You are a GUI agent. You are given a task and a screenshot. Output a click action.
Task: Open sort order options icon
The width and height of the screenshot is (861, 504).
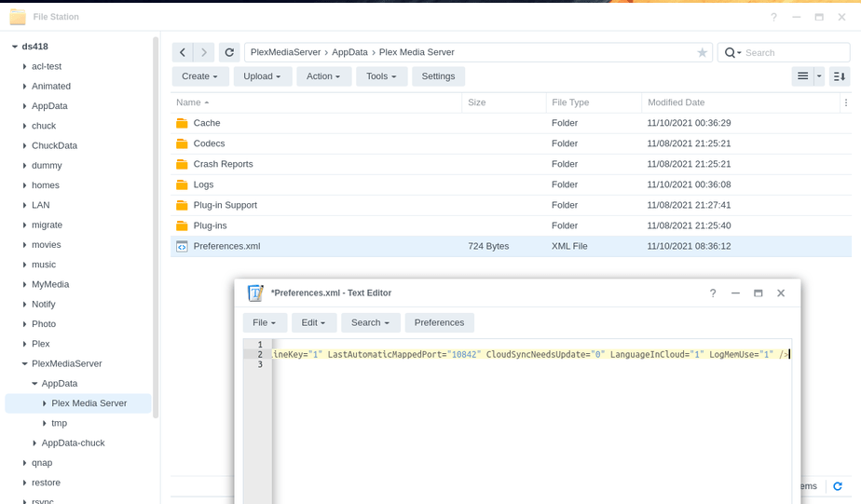pos(840,76)
